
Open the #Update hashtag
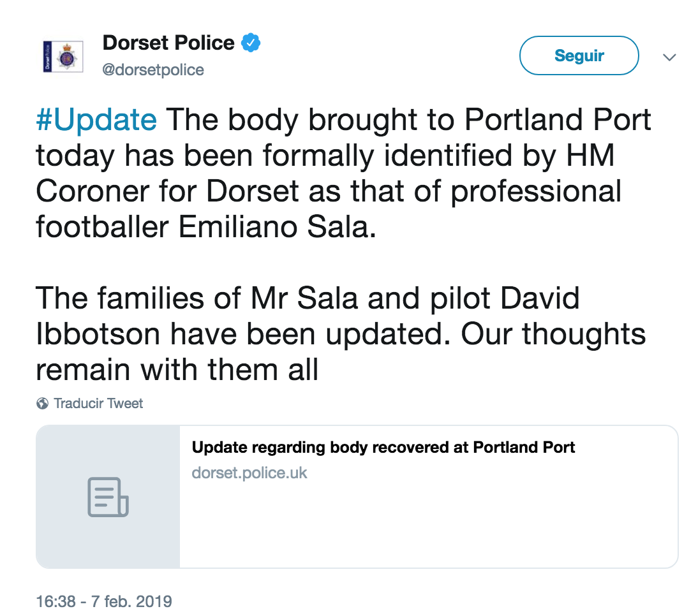pos(96,120)
